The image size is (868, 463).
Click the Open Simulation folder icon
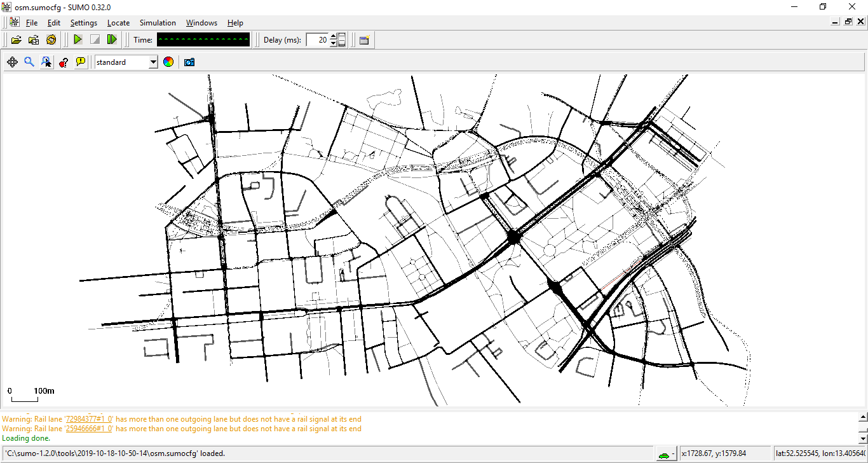tap(17, 40)
